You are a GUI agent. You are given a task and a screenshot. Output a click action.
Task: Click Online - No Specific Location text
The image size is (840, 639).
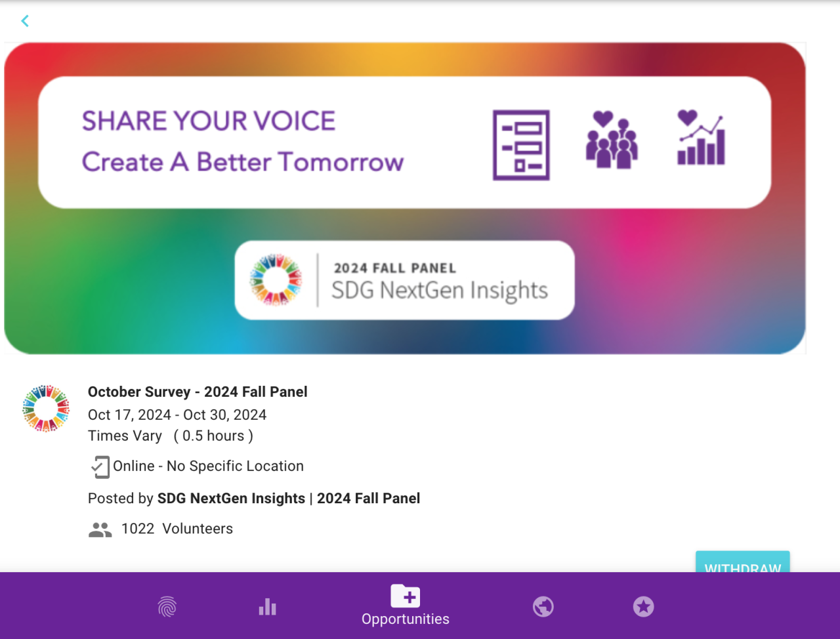point(209,466)
